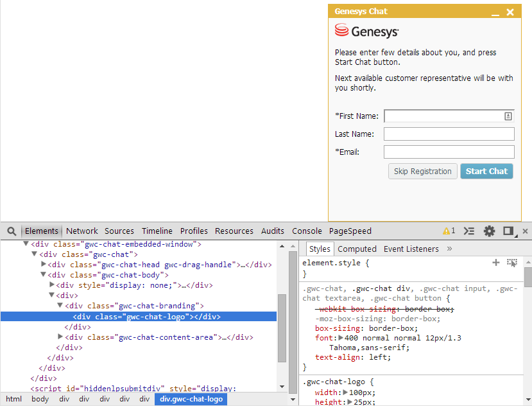Click the First Name input field
This screenshot has width=532, height=406.
(x=449, y=116)
